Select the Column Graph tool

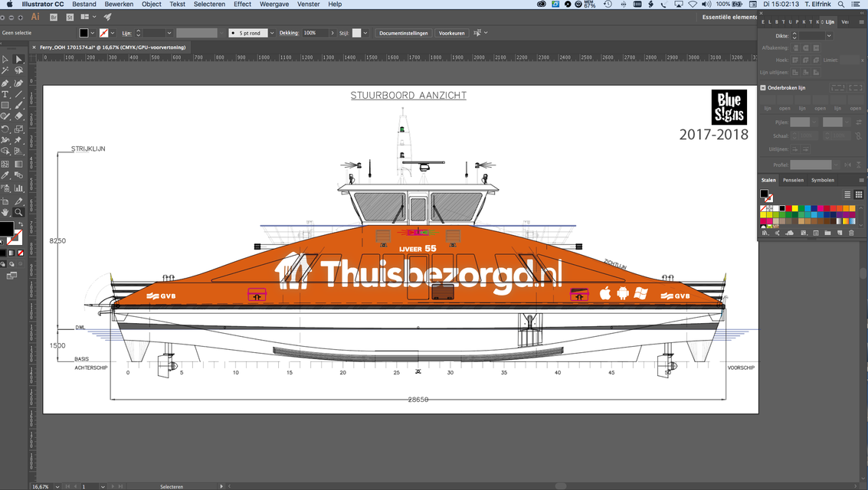tap(18, 188)
